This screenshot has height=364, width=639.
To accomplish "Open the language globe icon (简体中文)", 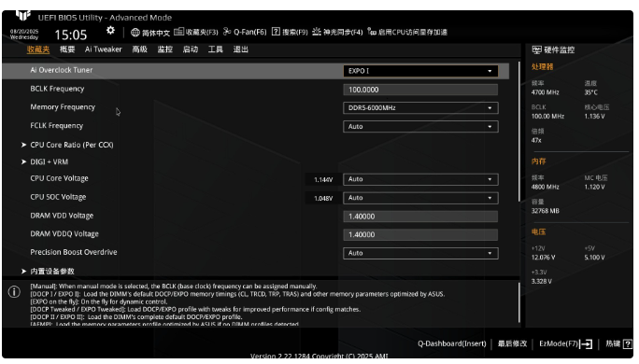I will (x=135, y=33).
